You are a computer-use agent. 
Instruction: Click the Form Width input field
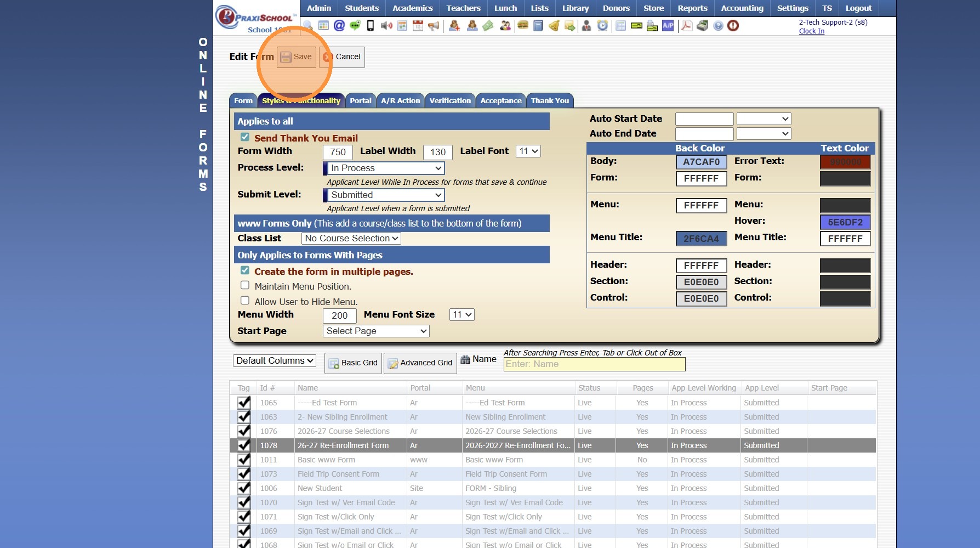[x=338, y=152]
